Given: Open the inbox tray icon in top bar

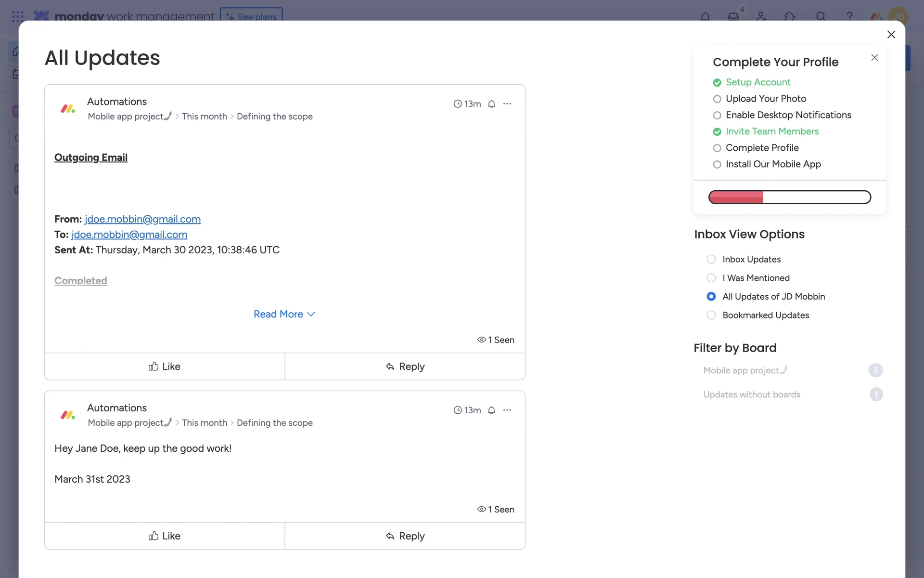Looking at the screenshot, I should point(733,16).
